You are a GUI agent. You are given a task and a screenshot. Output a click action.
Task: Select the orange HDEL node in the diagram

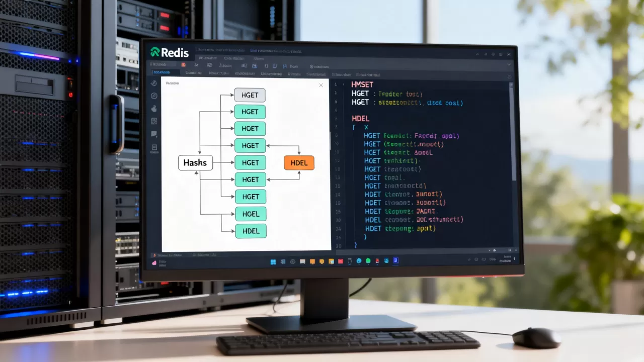pos(299,162)
